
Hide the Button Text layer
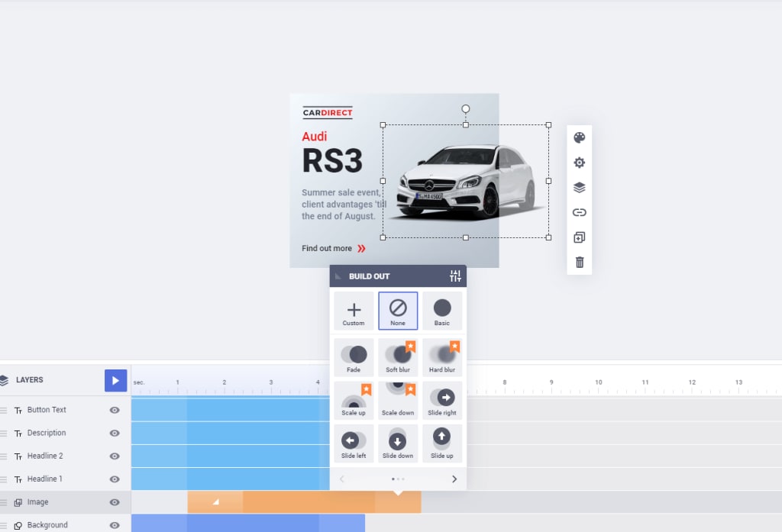click(x=115, y=410)
